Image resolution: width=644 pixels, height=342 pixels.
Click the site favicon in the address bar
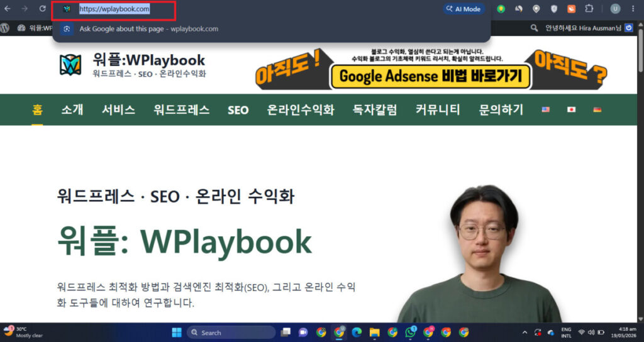coord(67,9)
